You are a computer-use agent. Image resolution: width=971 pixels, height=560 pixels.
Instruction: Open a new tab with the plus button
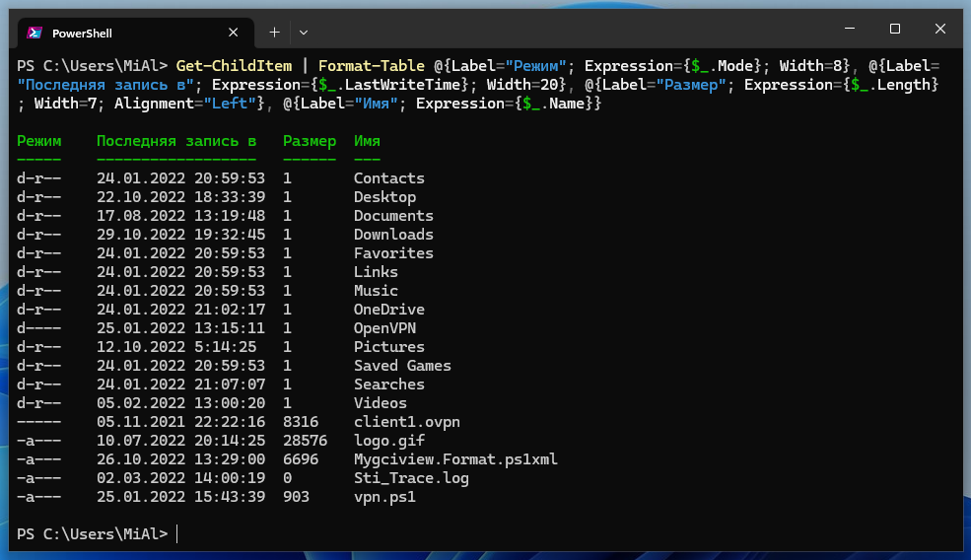274,32
